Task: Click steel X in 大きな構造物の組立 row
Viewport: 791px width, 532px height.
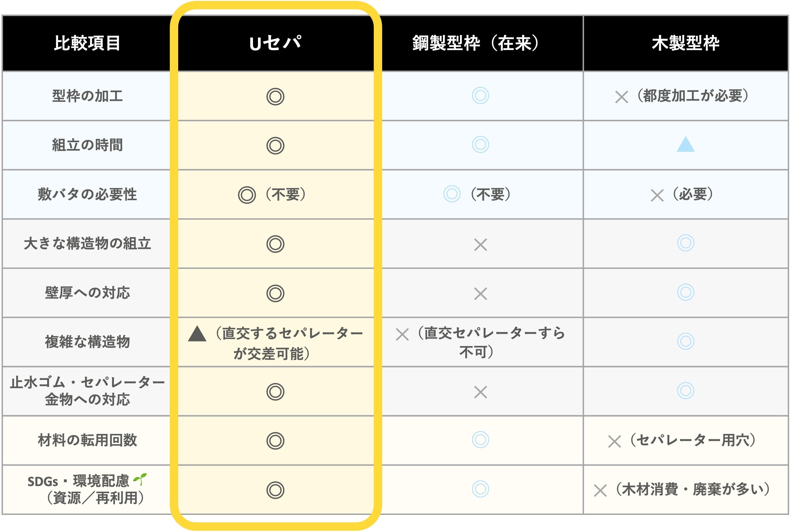Action: 480,245
